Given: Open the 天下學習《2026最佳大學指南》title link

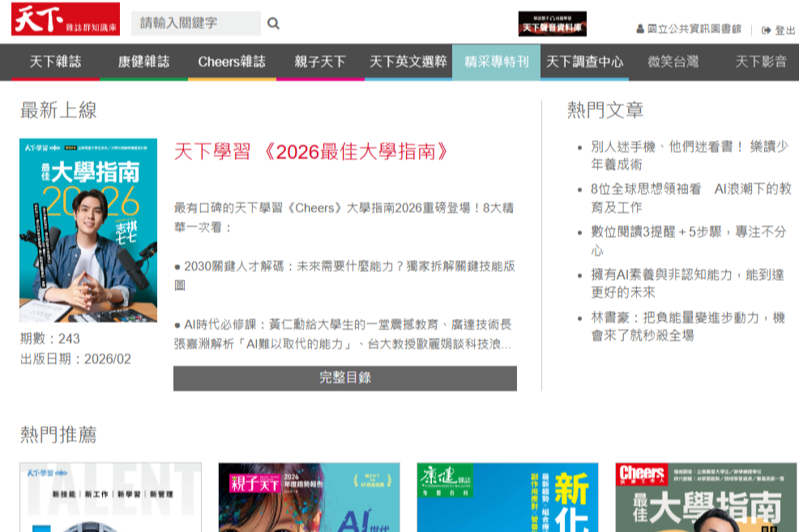Looking at the screenshot, I should 311,151.
